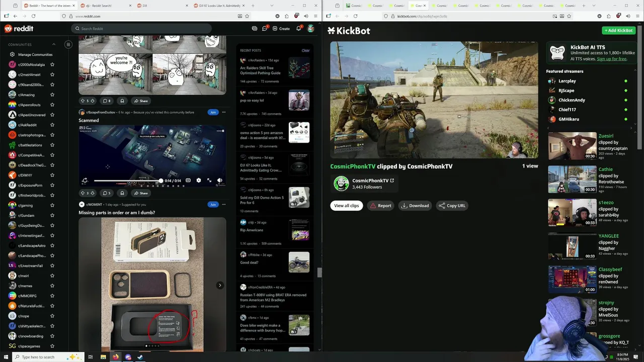Open comments on the Scammed post

107,193
